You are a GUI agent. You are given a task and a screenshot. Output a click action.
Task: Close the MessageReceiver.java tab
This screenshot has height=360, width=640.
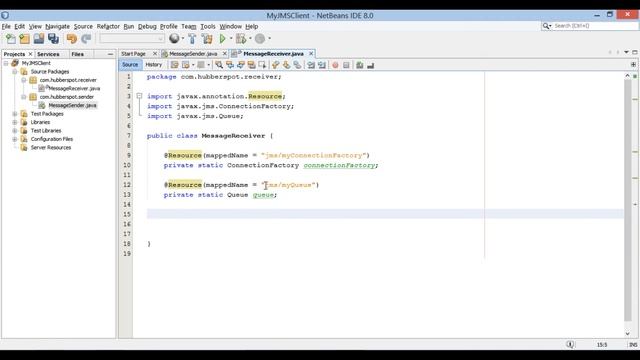tap(311, 53)
